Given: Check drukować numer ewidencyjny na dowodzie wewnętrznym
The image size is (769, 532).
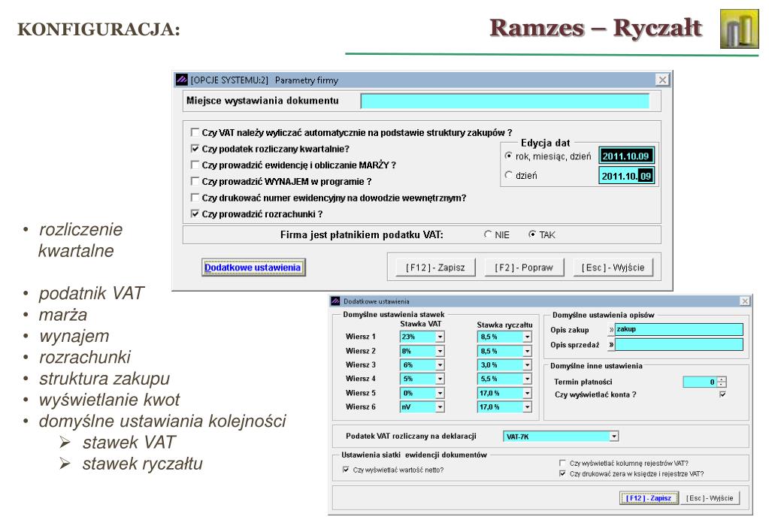Looking at the screenshot, I should 195,198.
